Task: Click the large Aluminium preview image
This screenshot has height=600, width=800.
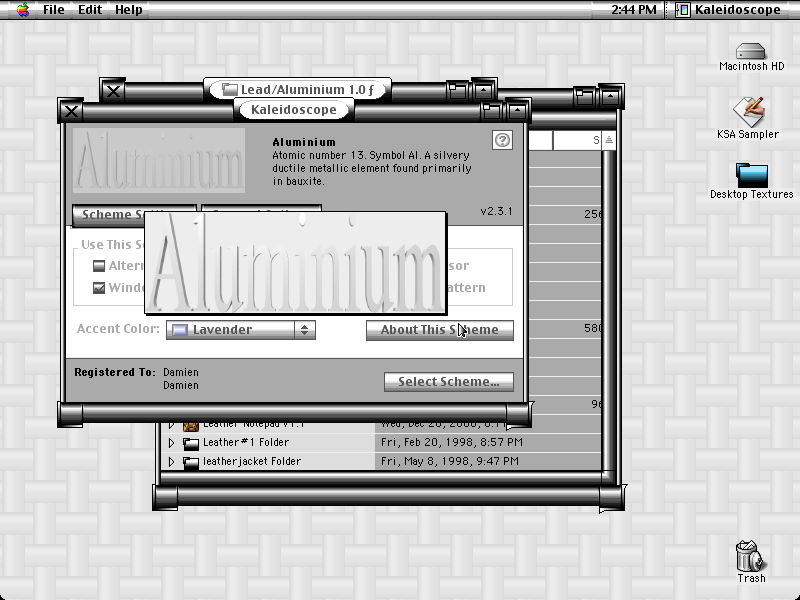Action: coord(296,263)
